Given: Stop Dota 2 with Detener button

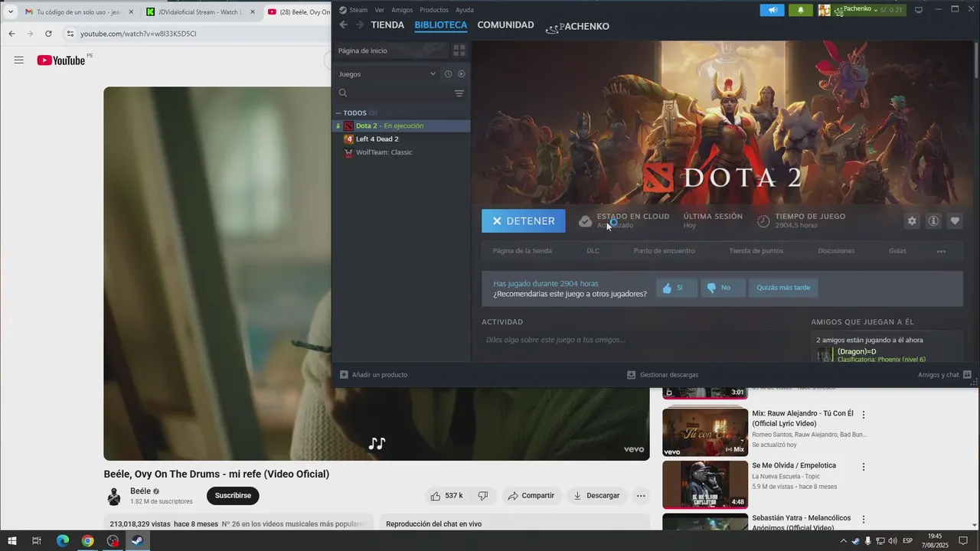Looking at the screenshot, I should (524, 221).
